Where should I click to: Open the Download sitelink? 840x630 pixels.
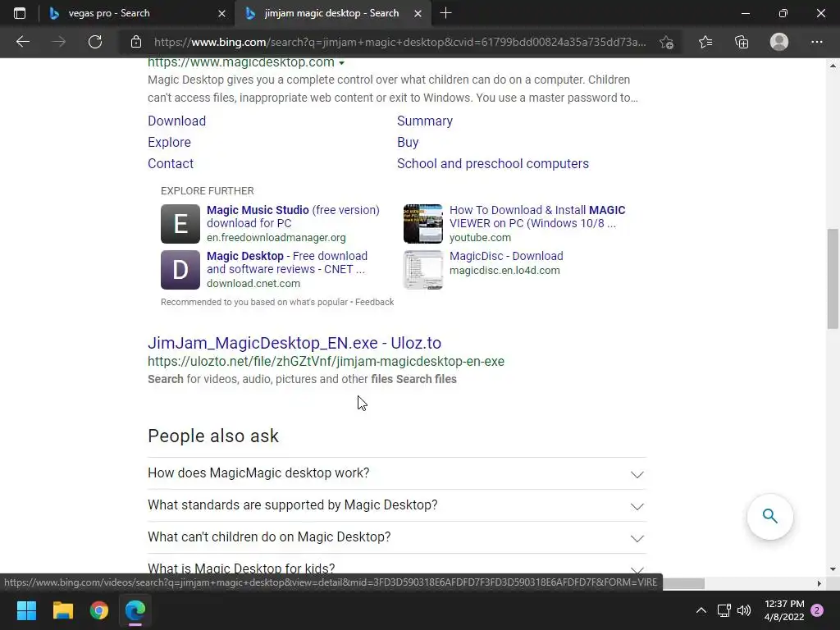point(177,121)
